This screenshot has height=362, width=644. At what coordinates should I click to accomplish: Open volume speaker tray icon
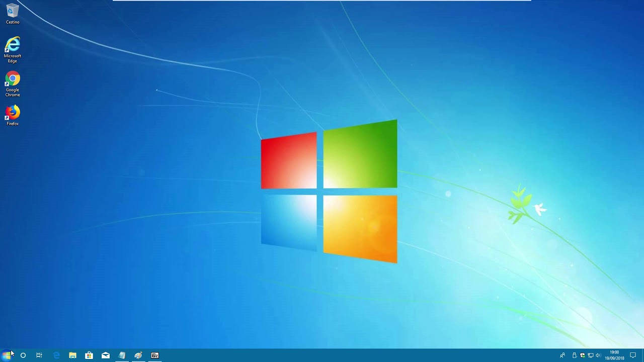point(598,355)
